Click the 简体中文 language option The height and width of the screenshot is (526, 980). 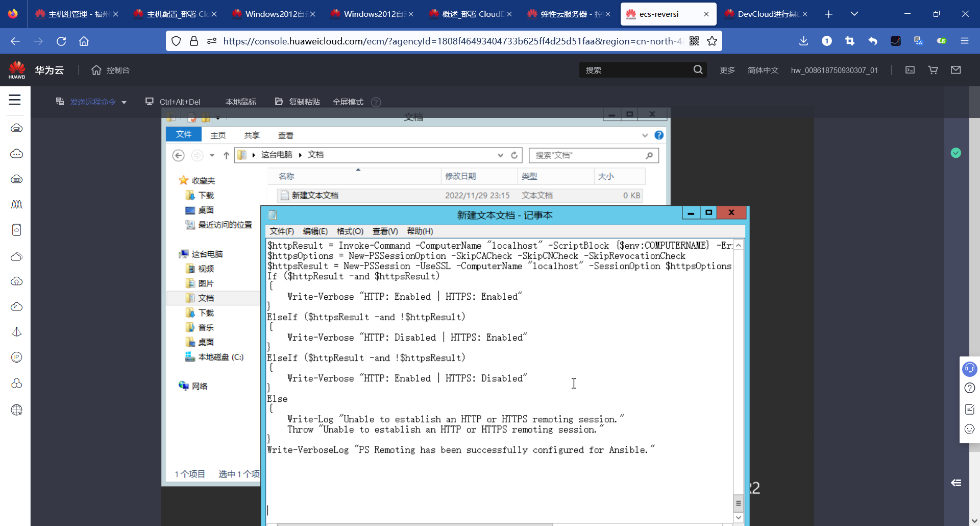763,70
